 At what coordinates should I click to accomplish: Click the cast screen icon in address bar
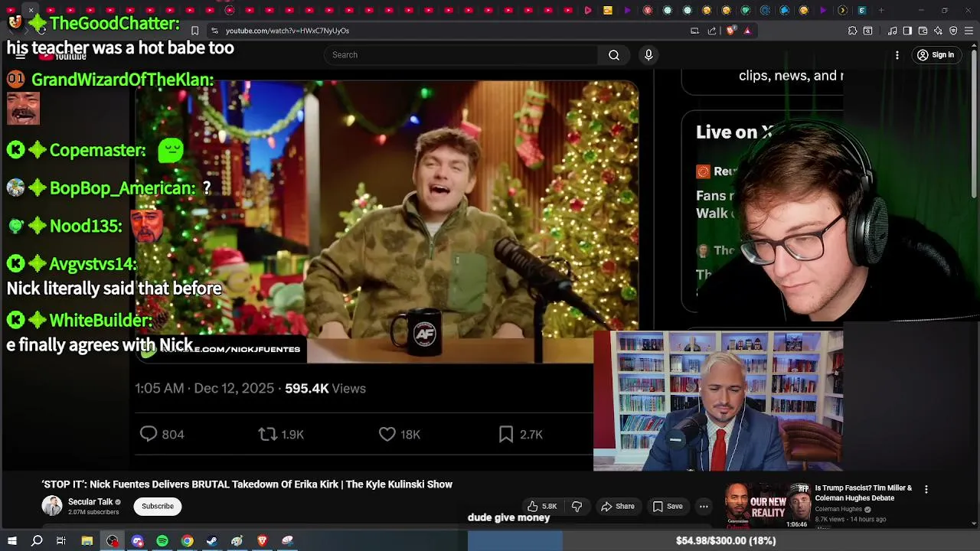click(694, 31)
